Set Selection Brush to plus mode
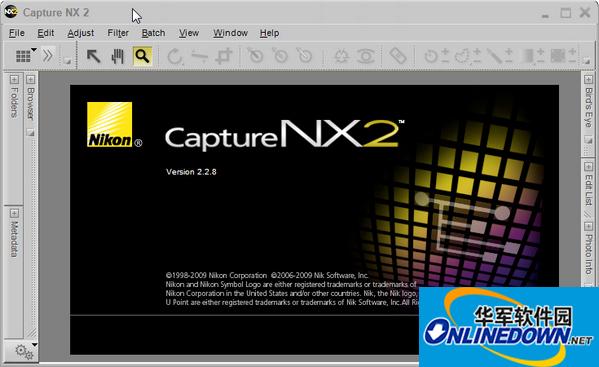599x367 pixels. click(x=509, y=52)
